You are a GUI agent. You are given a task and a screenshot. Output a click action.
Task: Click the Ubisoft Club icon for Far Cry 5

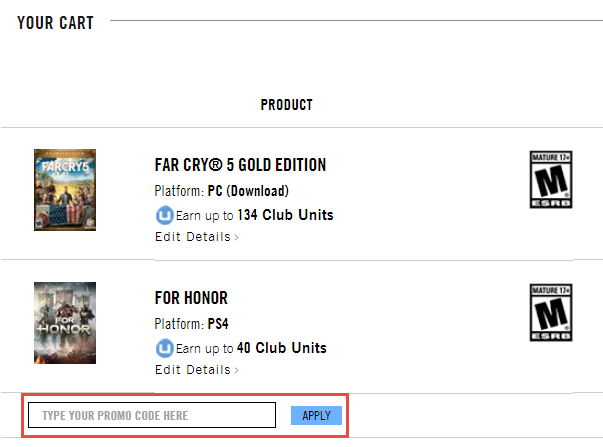[164, 215]
